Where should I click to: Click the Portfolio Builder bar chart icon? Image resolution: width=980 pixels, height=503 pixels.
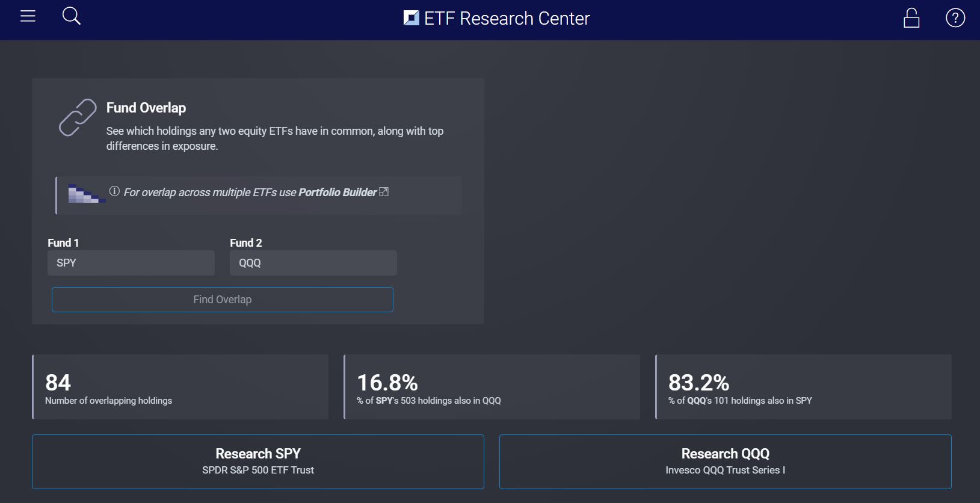click(x=87, y=194)
